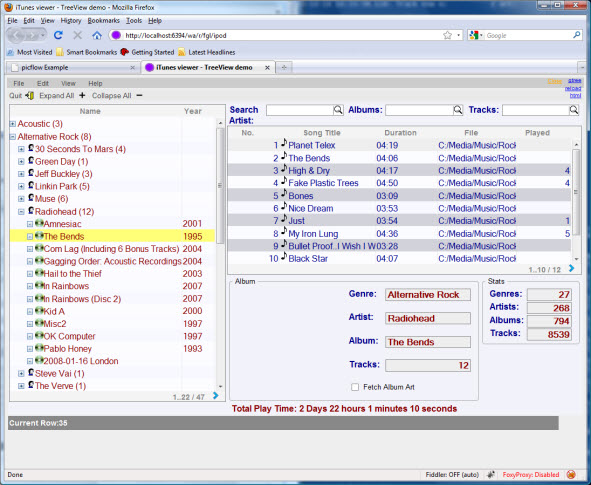
Task: Enable the Fetch Album Art checkbox
Action: tap(355, 387)
